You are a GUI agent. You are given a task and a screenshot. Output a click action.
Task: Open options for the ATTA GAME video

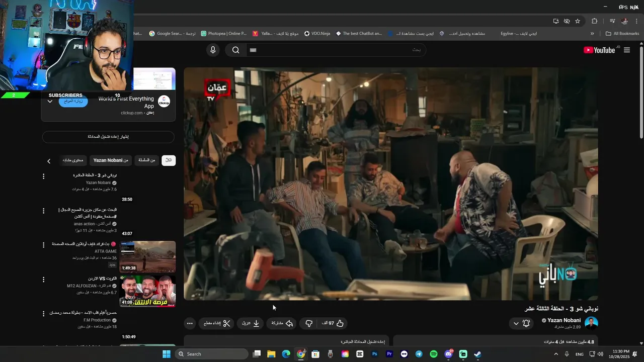tap(43, 245)
